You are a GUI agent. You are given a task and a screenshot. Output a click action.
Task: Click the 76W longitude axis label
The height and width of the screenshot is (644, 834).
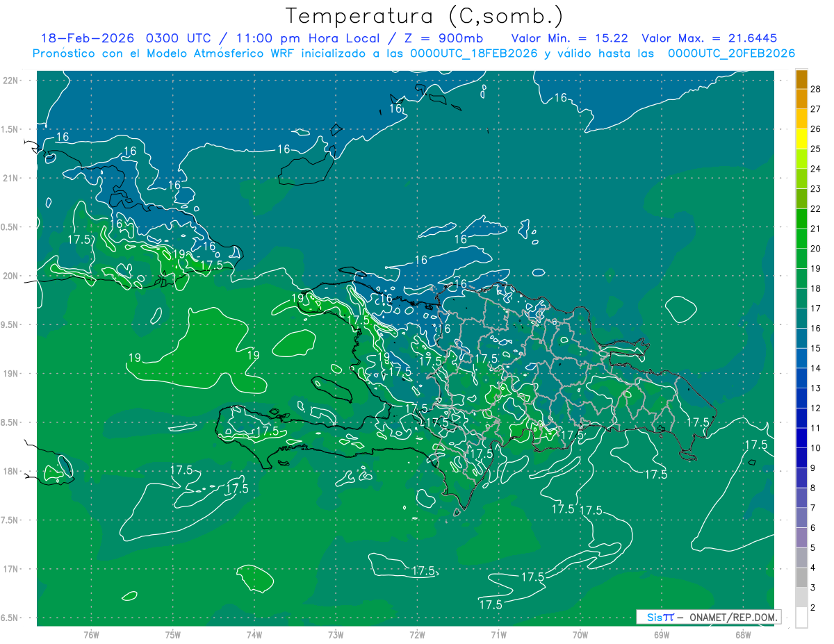pyautogui.click(x=91, y=634)
